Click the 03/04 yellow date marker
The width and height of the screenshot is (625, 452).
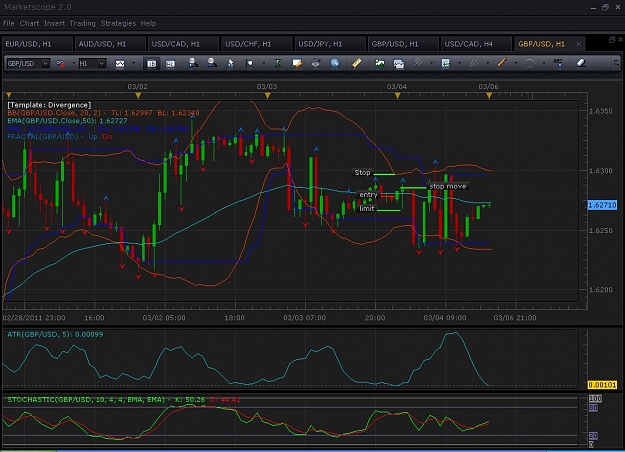[397, 96]
